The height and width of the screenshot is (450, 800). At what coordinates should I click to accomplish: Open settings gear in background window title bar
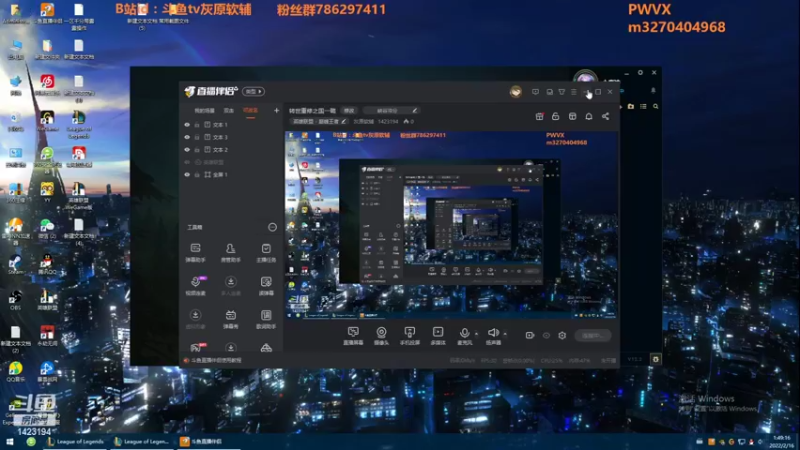(640, 72)
